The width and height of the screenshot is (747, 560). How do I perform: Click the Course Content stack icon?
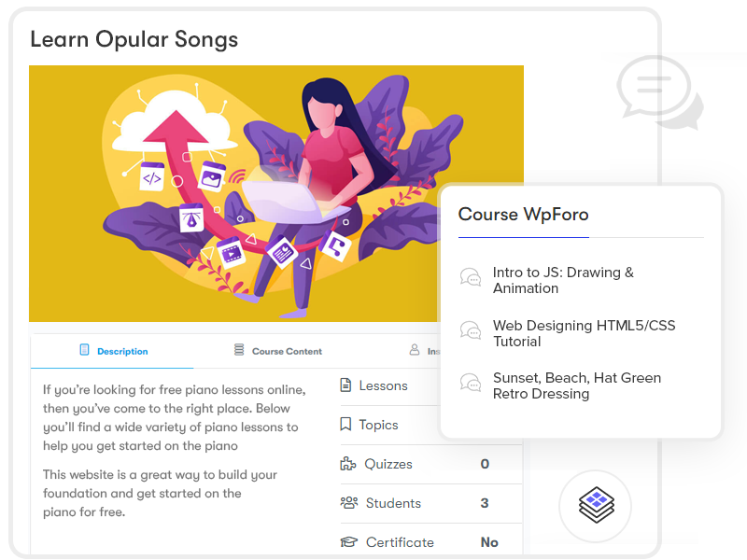[239, 349]
